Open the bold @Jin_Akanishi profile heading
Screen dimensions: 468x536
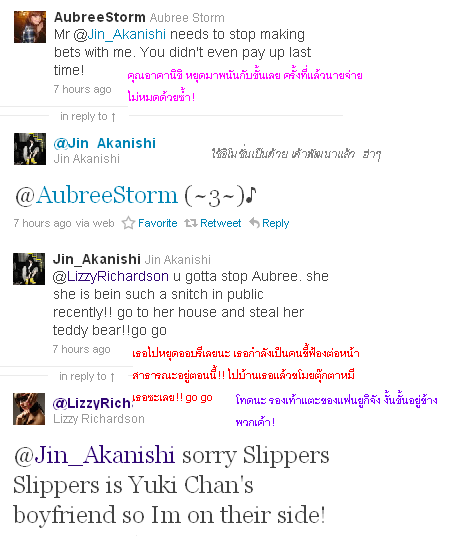point(105,143)
